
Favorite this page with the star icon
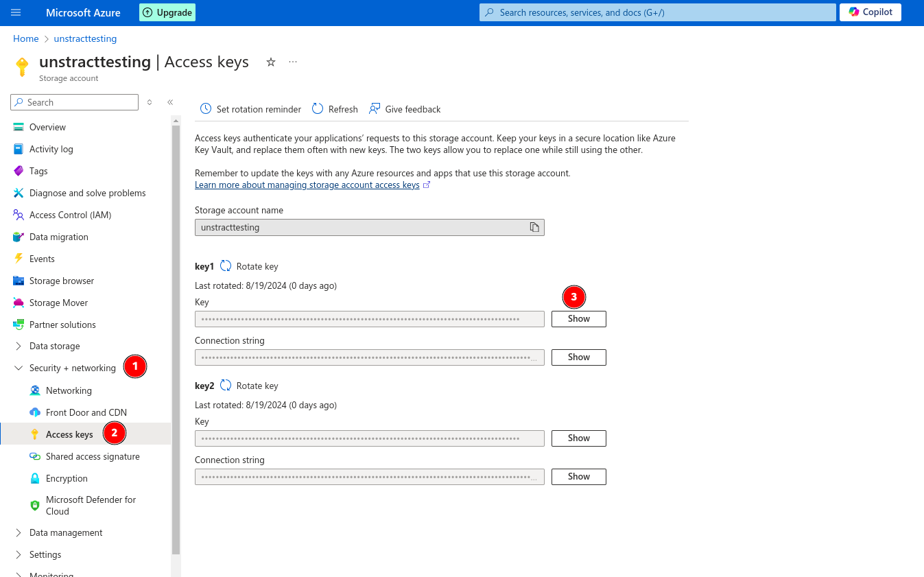point(271,62)
